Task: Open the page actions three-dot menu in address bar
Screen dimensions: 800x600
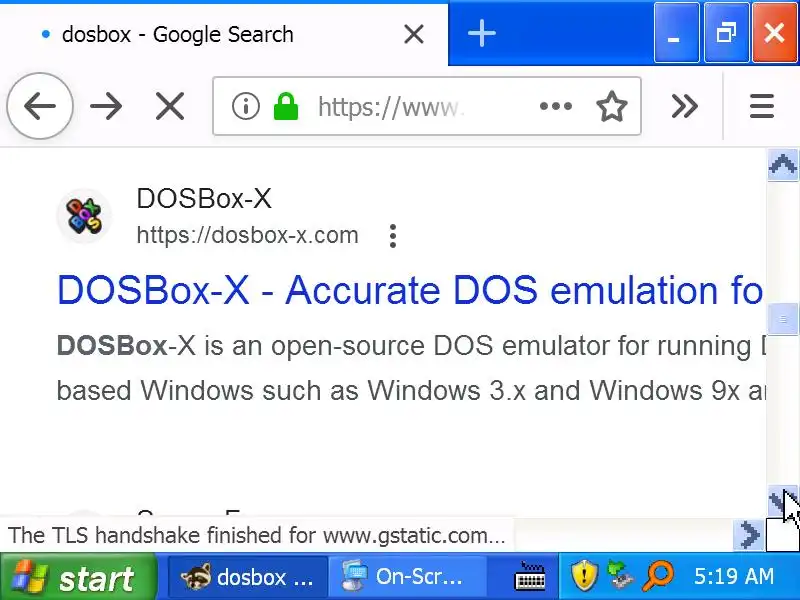Action: (x=556, y=106)
